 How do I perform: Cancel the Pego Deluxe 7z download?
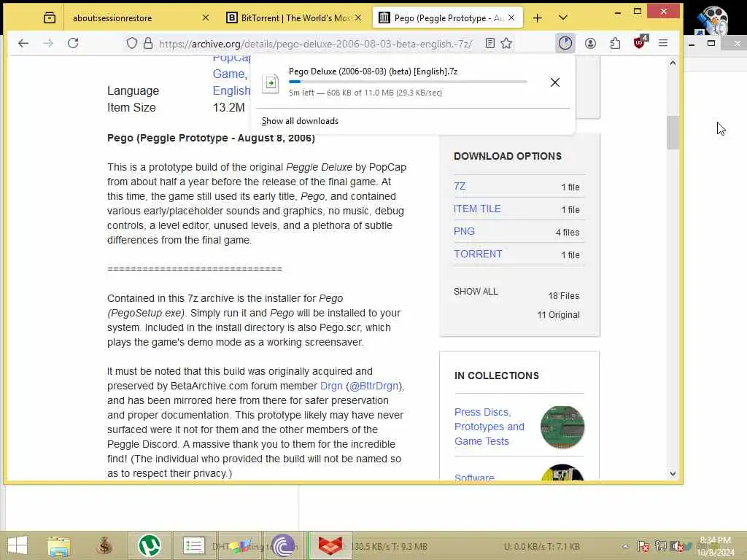pos(555,82)
